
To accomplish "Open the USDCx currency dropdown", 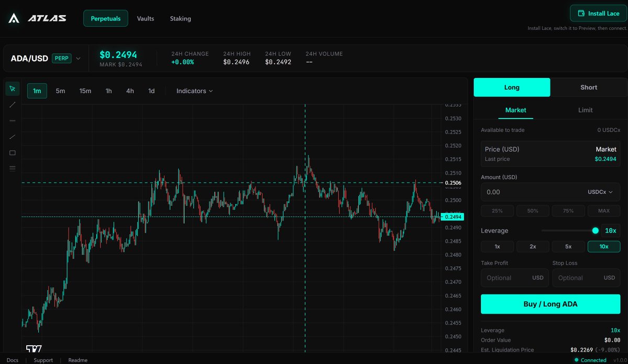I will (x=600, y=192).
